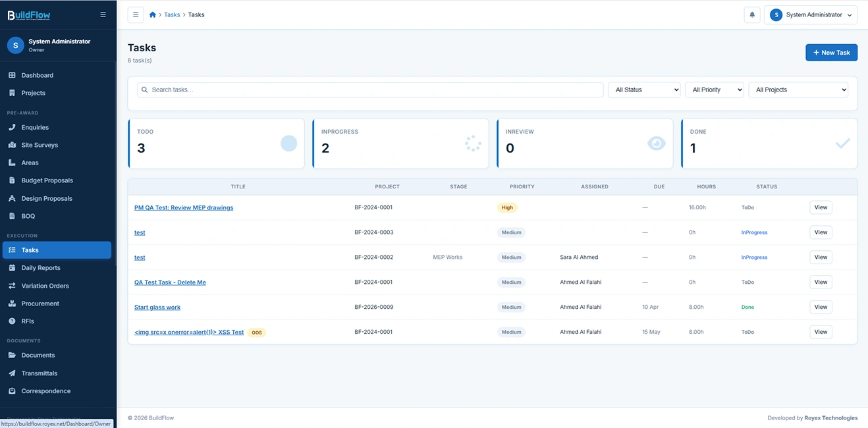Click the TODO summary card
The image size is (868, 428).
click(216, 144)
